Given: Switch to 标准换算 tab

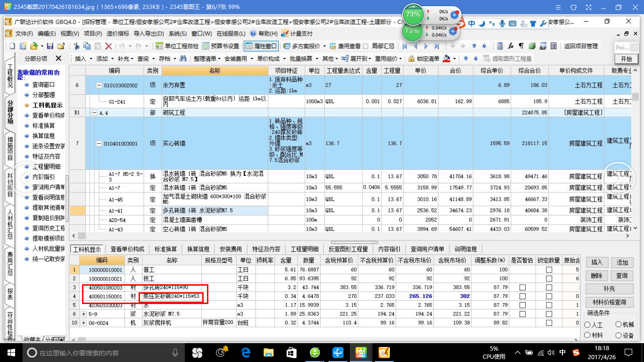Looking at the screenshot, I should pyautogui.click(x=165, y=249).
